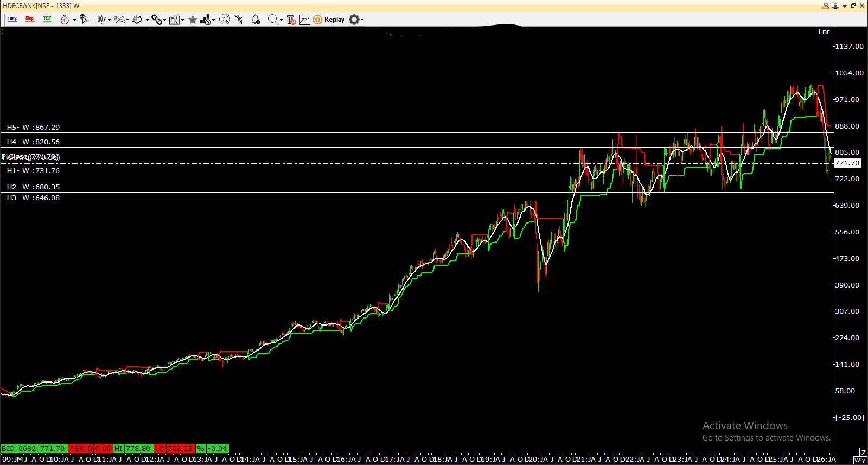
Task: Click the 390.00 price axis label
Action: (x=847, y=285)
